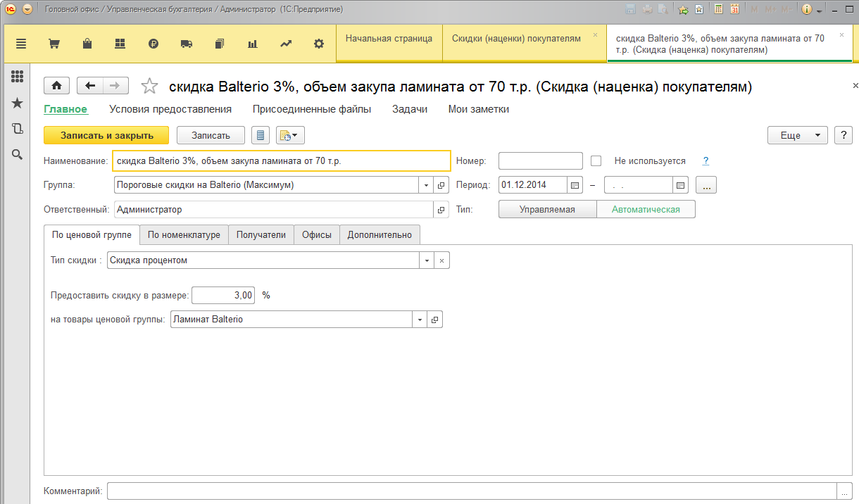Open the functions menu grid icon
Viewport: 859px width, 504px height.
17,77
